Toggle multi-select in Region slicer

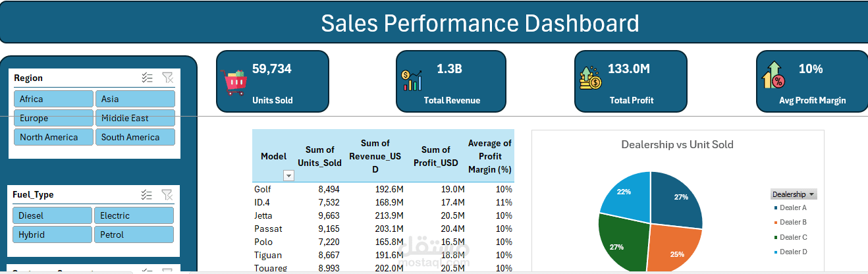(148, 78)
